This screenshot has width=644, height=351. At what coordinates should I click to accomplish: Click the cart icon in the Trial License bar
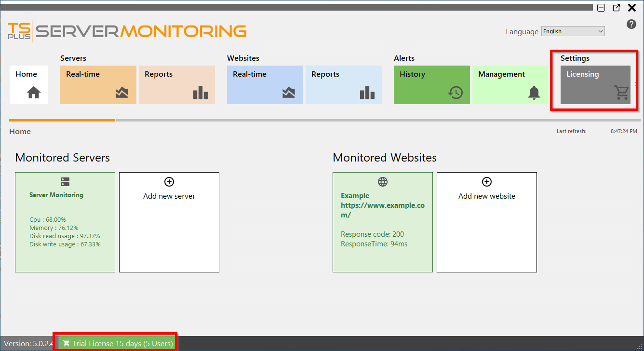pos(66,343)
